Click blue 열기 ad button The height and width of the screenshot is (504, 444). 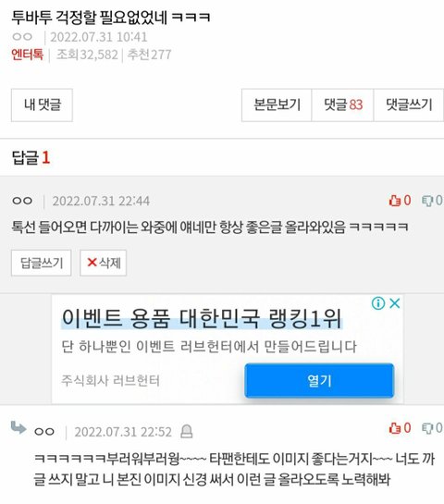click(x=319, y=381)
